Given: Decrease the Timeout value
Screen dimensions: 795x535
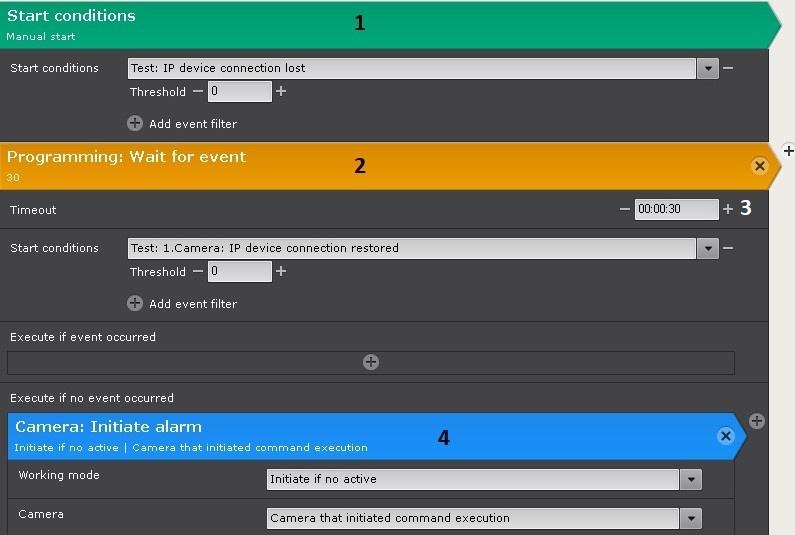Looking at the screenshot, I should pos(625,209).
